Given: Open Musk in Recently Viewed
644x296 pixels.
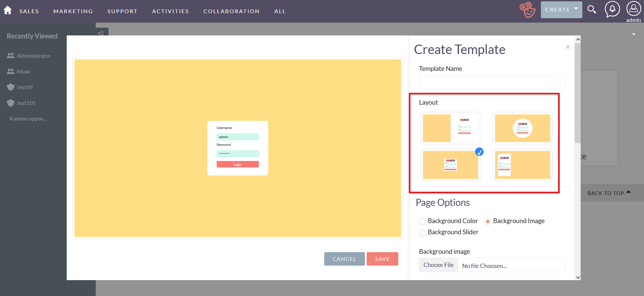Looking at the screenshot, I should point(24,72).
